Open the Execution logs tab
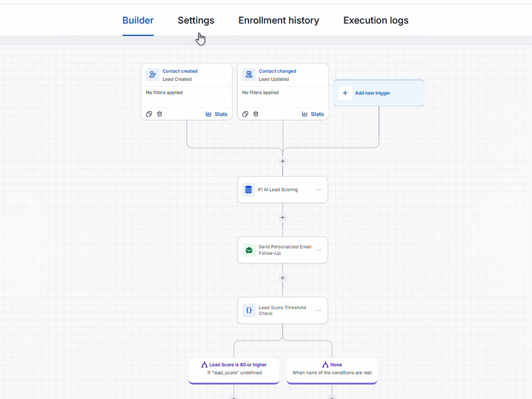Image resolution: width=532 pixels, height=399 pixels. click(x=376, y=20)
